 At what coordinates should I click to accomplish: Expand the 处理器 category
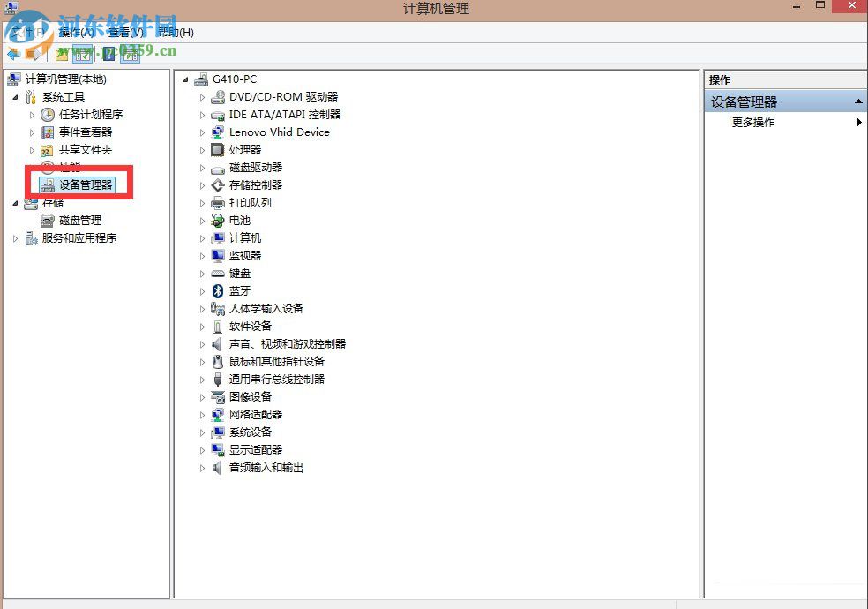click(x=203, y=150)
